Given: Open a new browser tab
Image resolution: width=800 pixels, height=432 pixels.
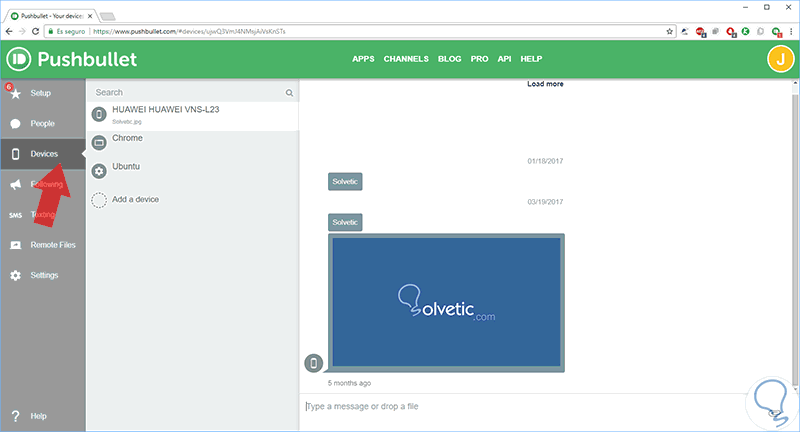Looking at the screenshot, I should [x=107, y=17].
